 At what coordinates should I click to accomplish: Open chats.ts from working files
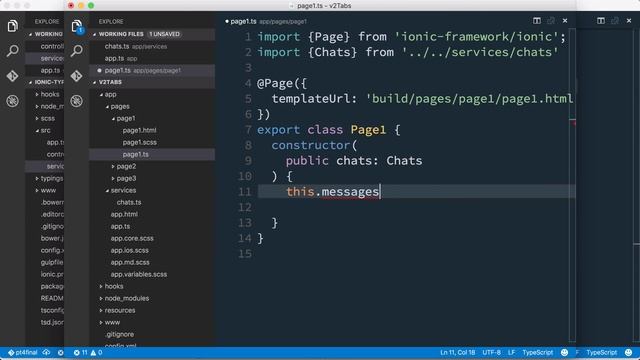pos(136,47)
